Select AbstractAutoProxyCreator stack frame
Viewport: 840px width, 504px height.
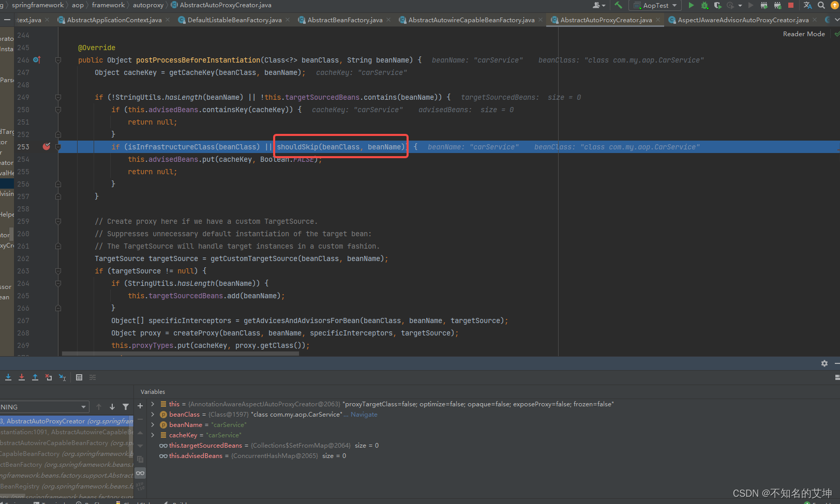point(67,421)
